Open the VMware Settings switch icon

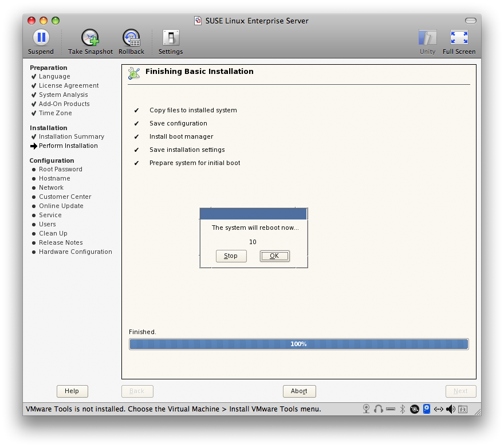tap(170, 38)
